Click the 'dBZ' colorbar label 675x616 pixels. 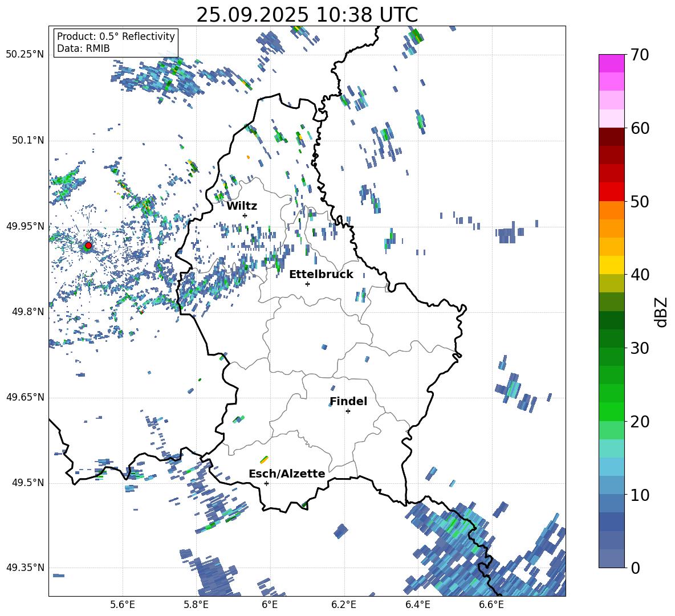point(661,312)
